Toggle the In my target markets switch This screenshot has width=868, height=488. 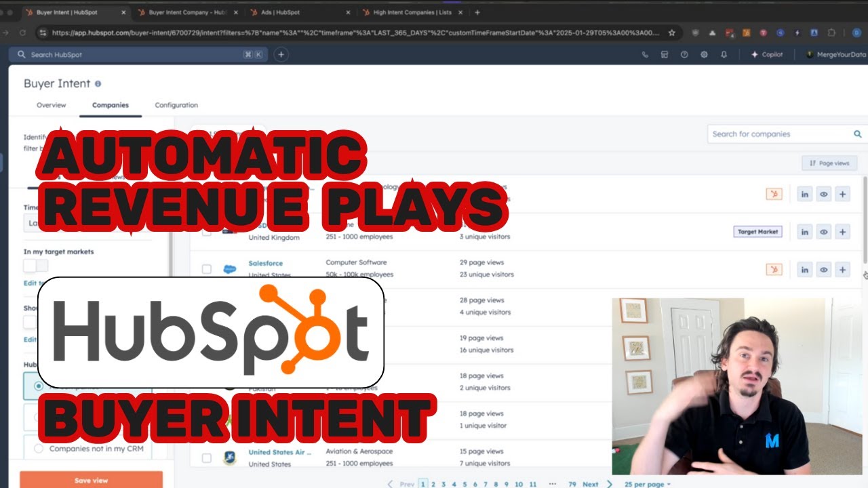click(36, 266)
